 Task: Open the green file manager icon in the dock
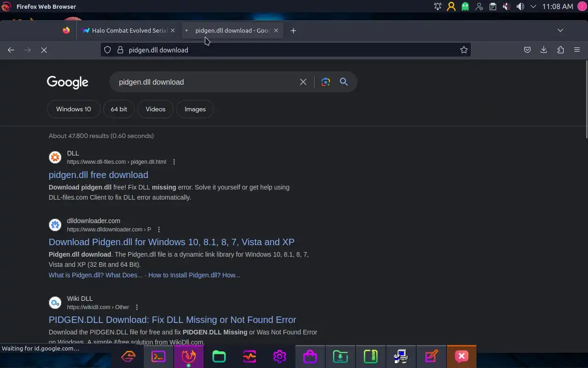[x=219, y=356]
